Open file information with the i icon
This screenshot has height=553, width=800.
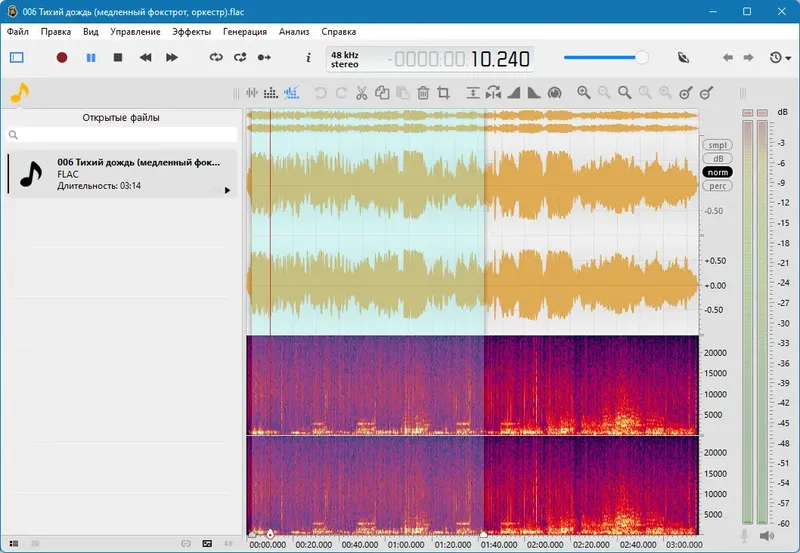click(x=308, y=58)
